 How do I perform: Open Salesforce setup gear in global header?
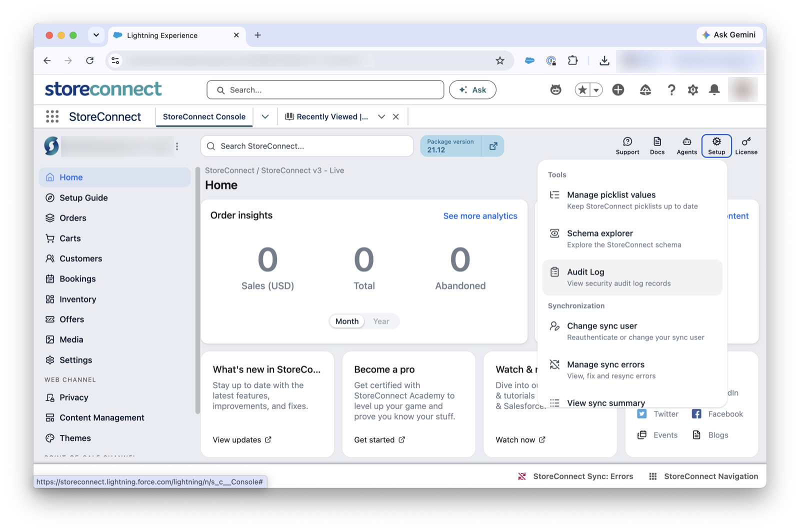(692, 90)
